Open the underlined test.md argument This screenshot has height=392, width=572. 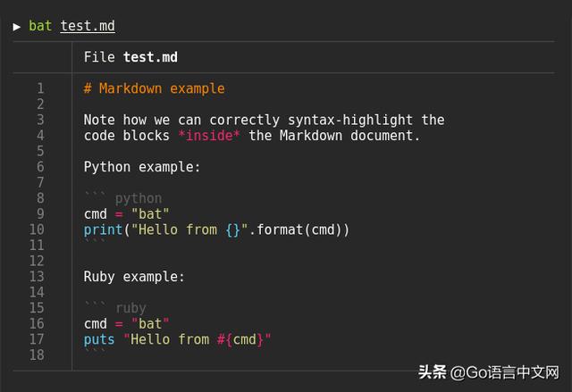point(88,26)
